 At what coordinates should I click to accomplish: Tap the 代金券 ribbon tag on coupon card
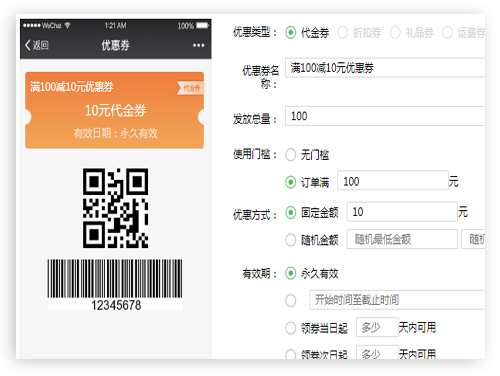[190, 88]
